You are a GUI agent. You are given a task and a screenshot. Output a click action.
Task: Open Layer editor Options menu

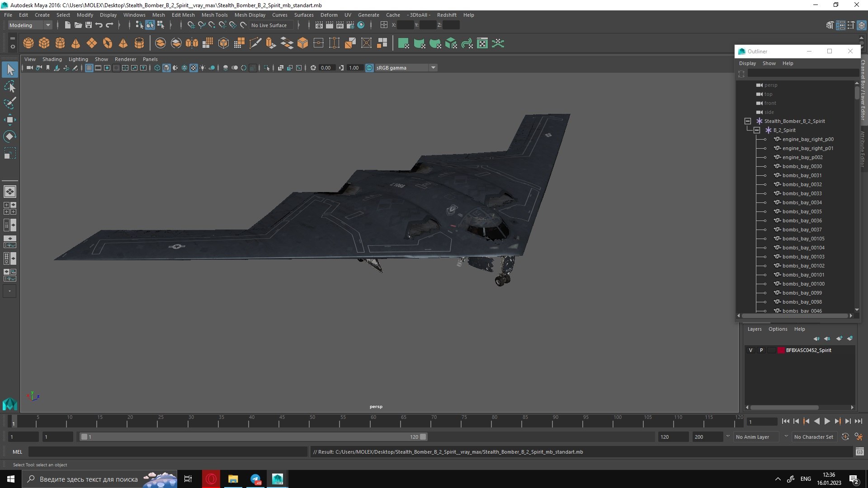coord(778,329)
